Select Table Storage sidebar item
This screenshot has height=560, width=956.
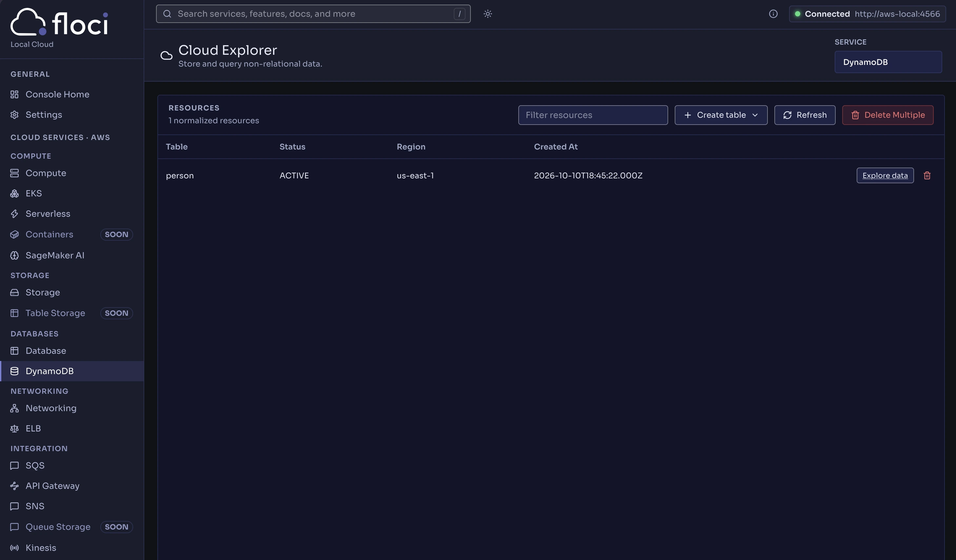point(72,313)
